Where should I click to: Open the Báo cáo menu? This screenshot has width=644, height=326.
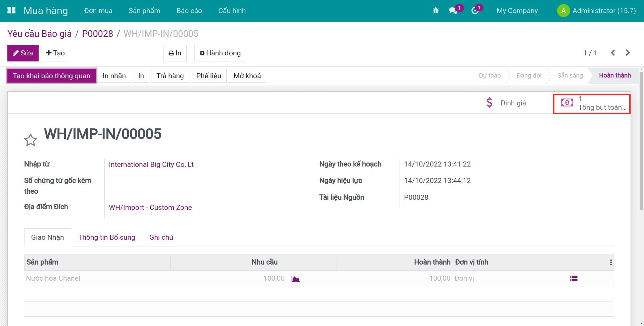pos(189,11)
